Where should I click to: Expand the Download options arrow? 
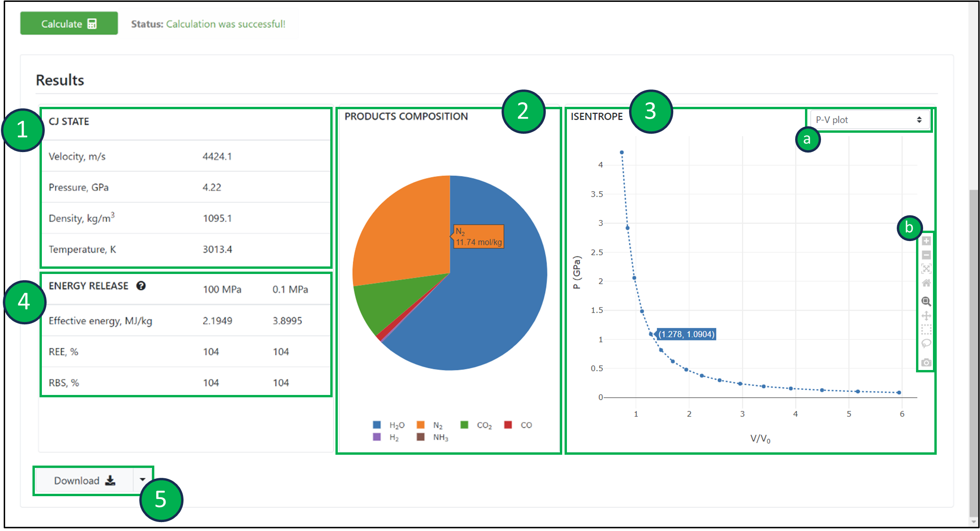click(x=142, y=480)
